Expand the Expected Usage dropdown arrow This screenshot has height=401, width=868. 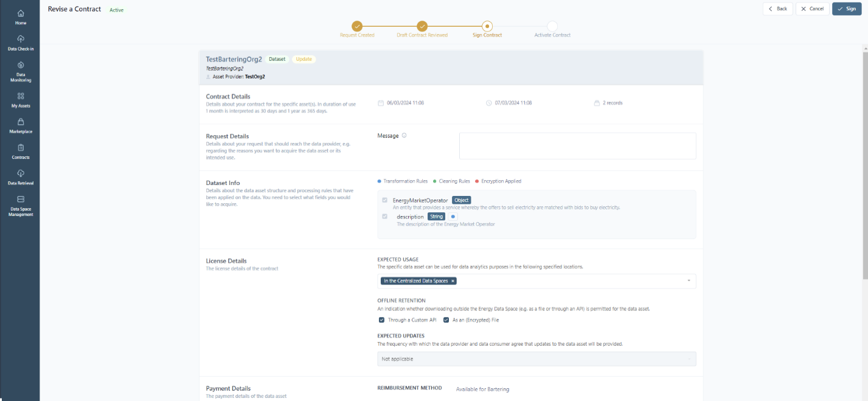[x=689, y=281]
